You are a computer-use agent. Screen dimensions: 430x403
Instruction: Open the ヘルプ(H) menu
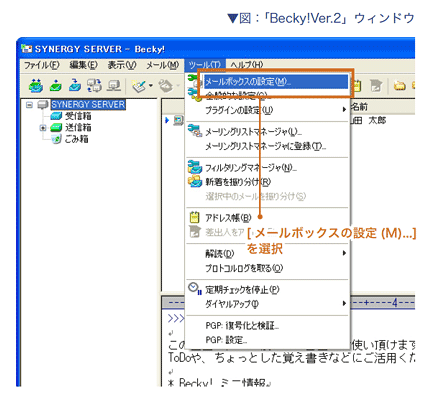coord(247,65)
